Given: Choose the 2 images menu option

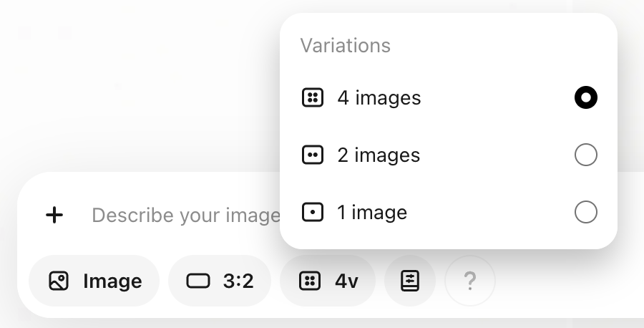Looking at the screenshot, I should 379,155.
